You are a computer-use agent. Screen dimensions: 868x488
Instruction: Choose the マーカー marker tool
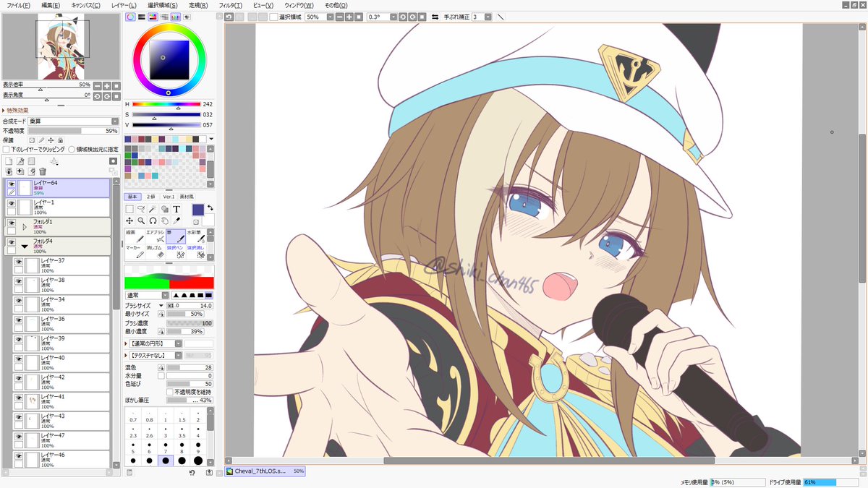[x=135, y=251]
